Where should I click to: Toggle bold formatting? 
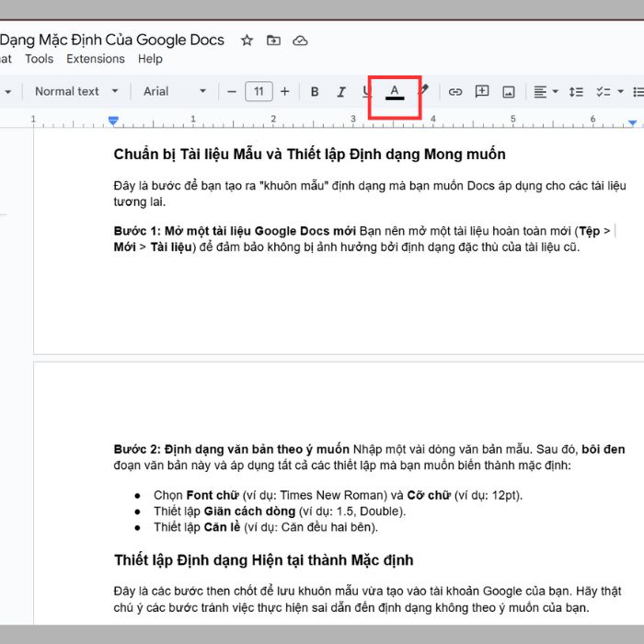315,92
